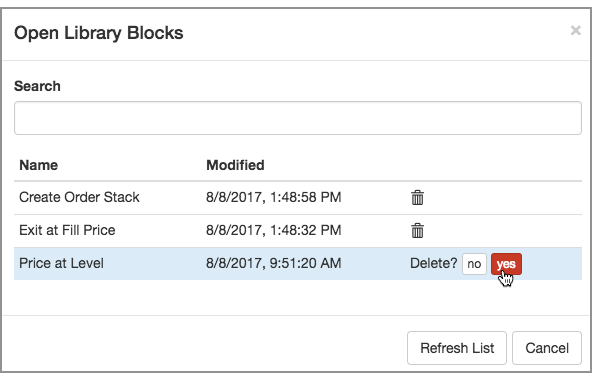Confirm deletion with the red yes button

506,264
